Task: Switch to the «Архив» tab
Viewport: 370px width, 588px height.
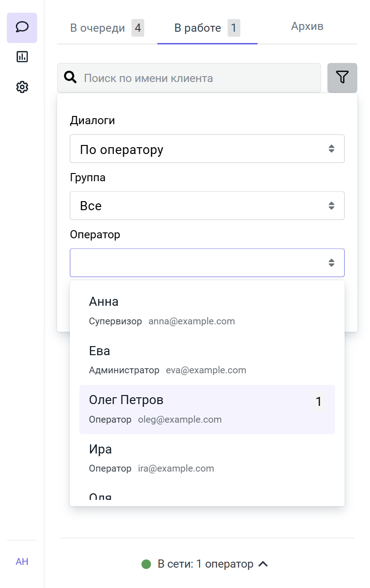Action: coord(307,26)
